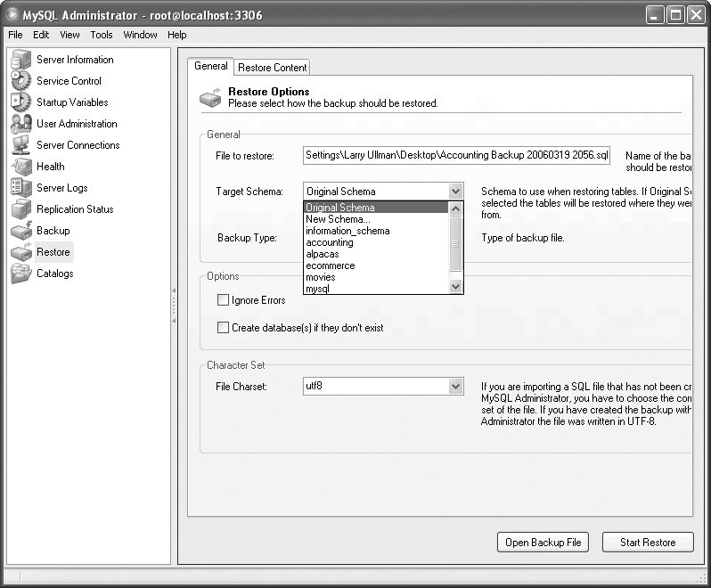Open the Window menu
Image resolution: width=711 pixels, height=588 pixels.
(x=140, y=35)
